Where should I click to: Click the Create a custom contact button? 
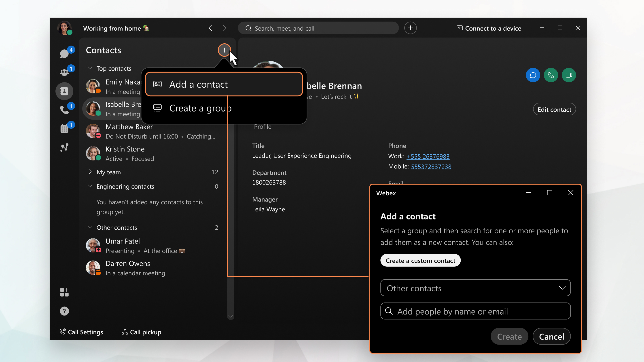(x=420, y=260)
